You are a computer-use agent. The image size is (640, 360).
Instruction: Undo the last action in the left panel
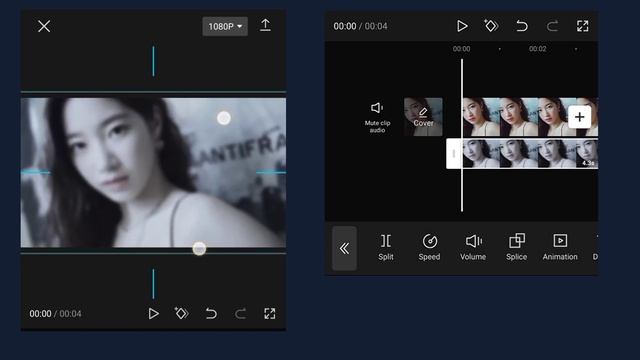[211, 313]
